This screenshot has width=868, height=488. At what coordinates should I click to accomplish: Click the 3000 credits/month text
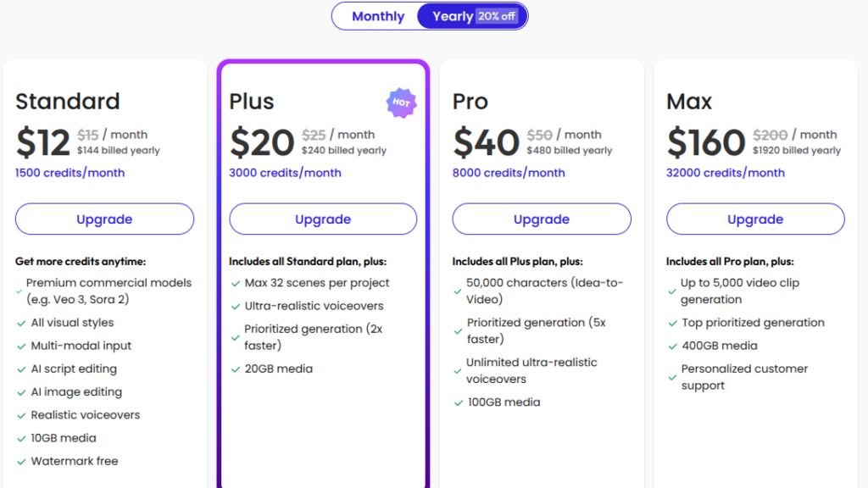[x=285, y=173]
